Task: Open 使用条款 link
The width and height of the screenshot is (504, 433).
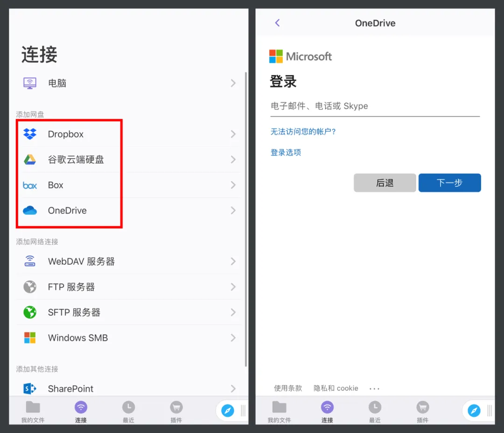Action: [x=288, y=388]
